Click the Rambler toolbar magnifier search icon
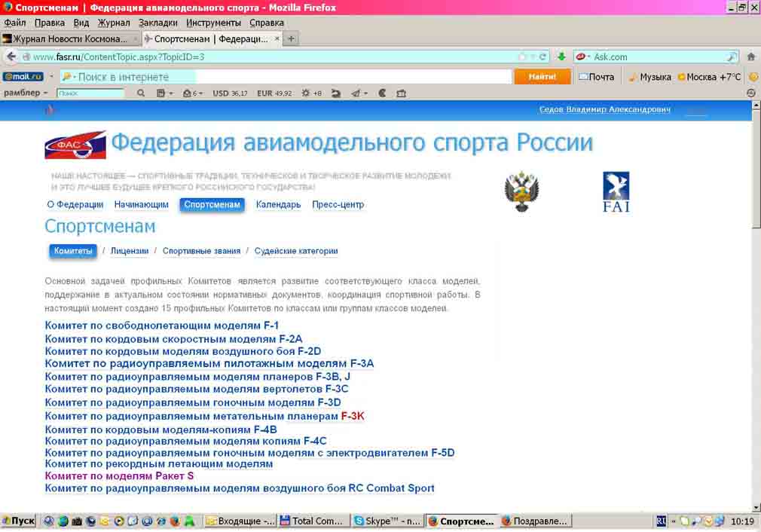The height and width of the screenshot is (532, 761). (x=141, y=93)
